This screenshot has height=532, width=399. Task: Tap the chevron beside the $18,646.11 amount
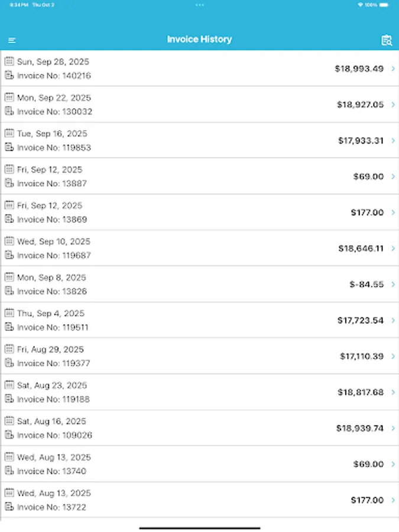[x=392, y=248]
